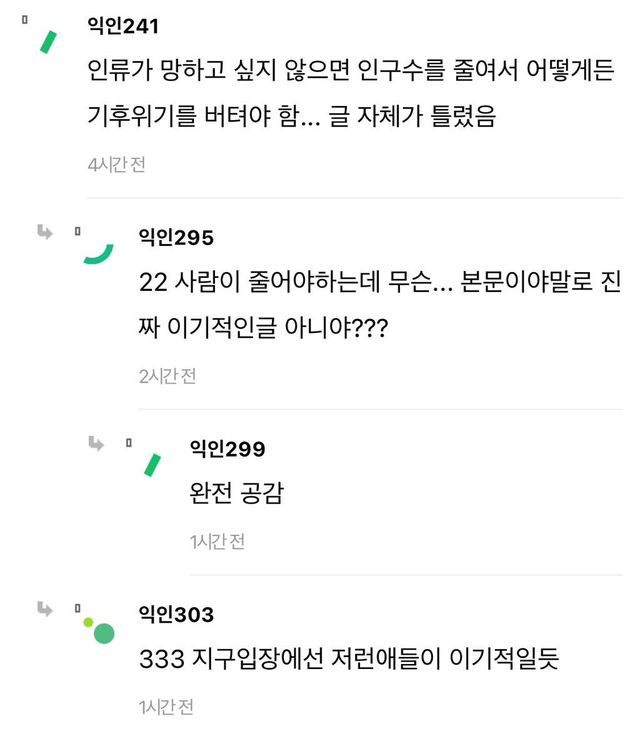Click the '완전 공감' comment text
Screen dimensions: 640x733
[x=235, y=494]
